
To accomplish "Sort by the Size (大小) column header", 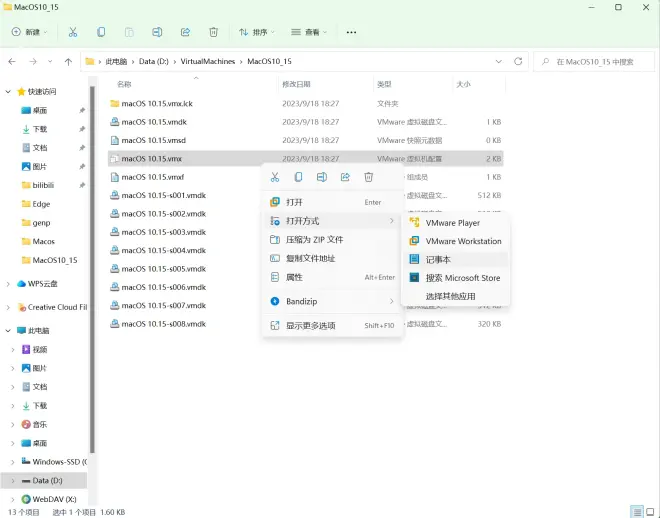I will coord(479,84).
